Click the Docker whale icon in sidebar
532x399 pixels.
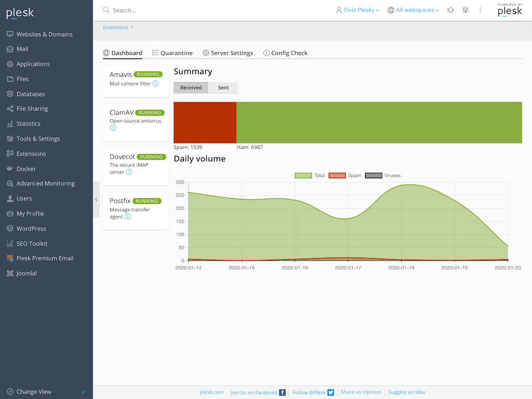click(x=10, y=169)
